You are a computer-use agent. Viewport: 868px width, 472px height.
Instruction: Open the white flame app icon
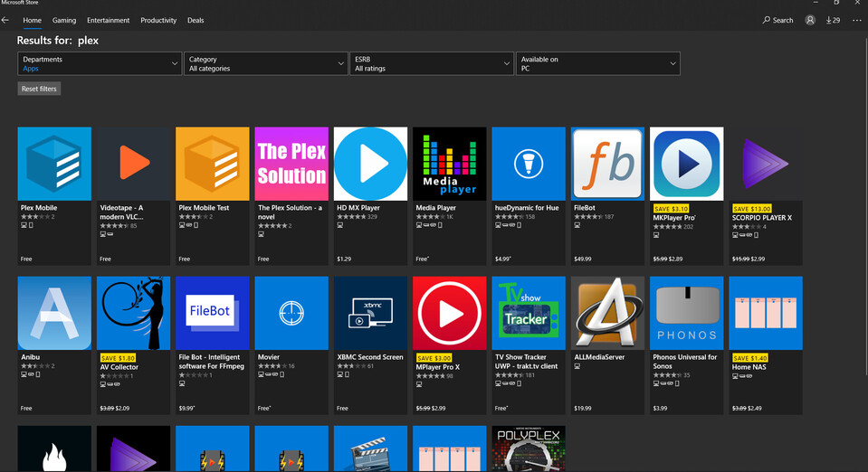point(54,448)
